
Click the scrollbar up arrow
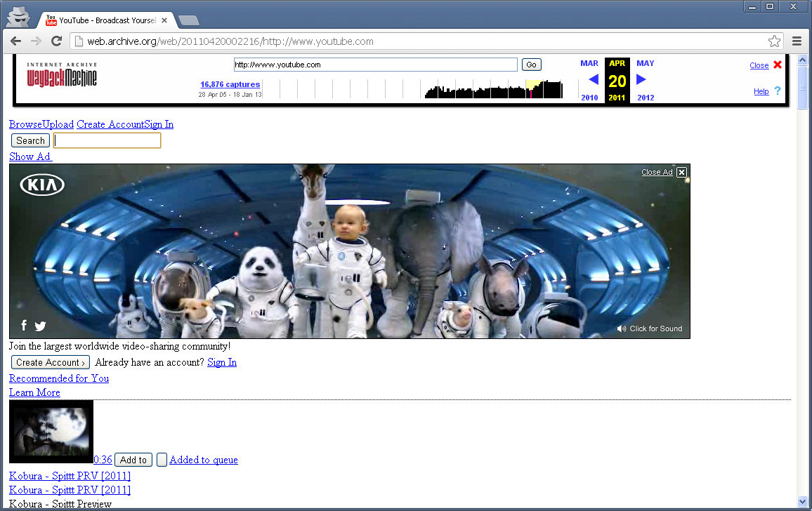pos(803,60)
